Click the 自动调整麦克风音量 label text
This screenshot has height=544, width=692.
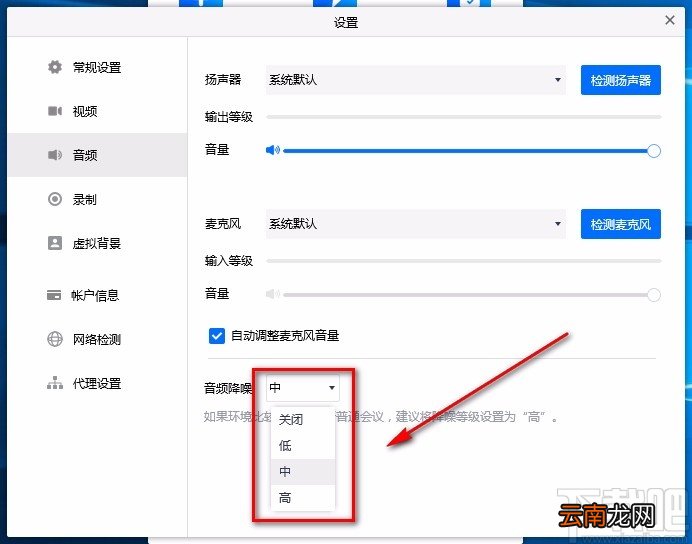[x=285, y=336]
